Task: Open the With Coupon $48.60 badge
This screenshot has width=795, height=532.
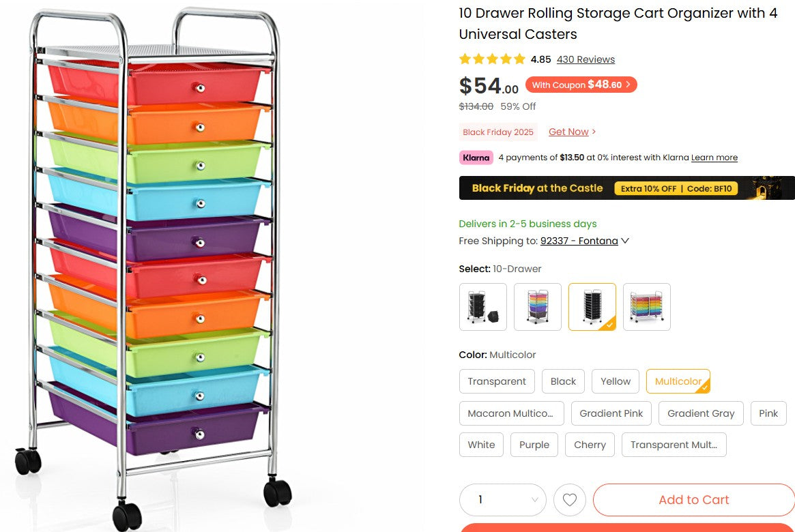Action: pos(581,85)
